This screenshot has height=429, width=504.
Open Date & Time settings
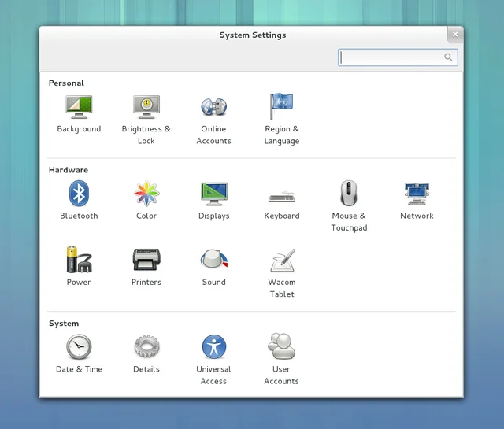79,347
